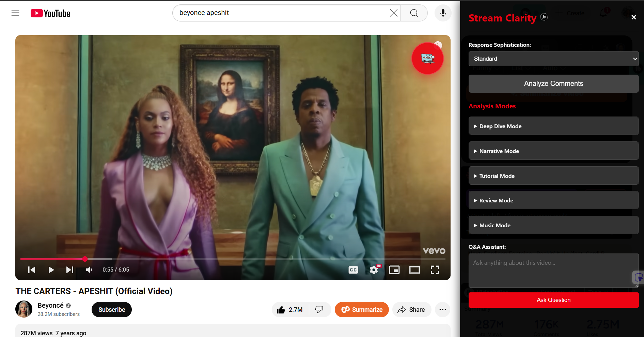Toggle closed captions CC

pyautogui.click(x=354, y=270)
